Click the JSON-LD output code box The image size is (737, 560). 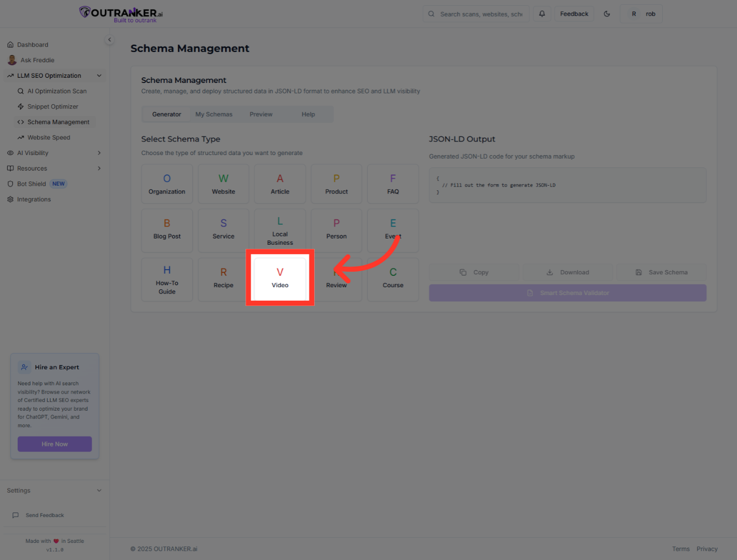coord(568,185)
